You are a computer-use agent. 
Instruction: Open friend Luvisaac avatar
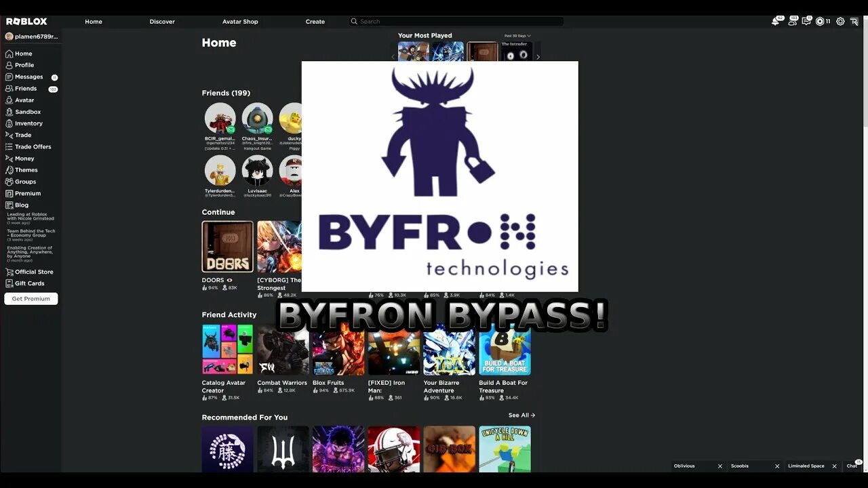pos(258,171)
